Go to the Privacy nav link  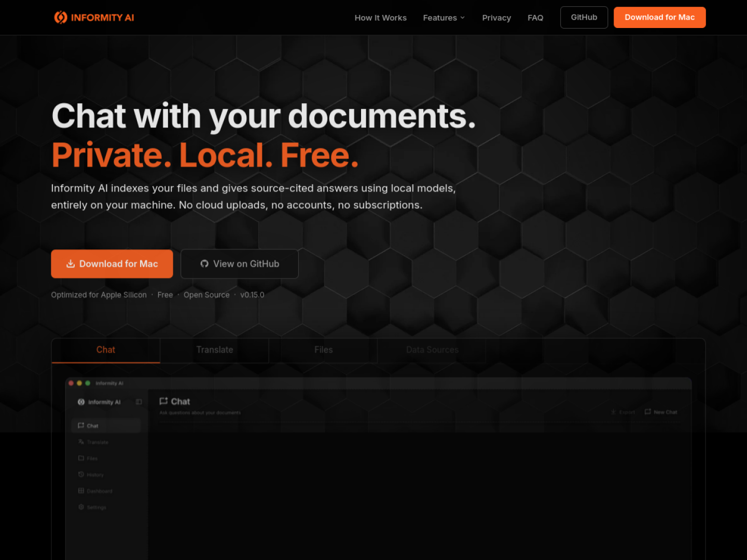[x=496, y=18]
